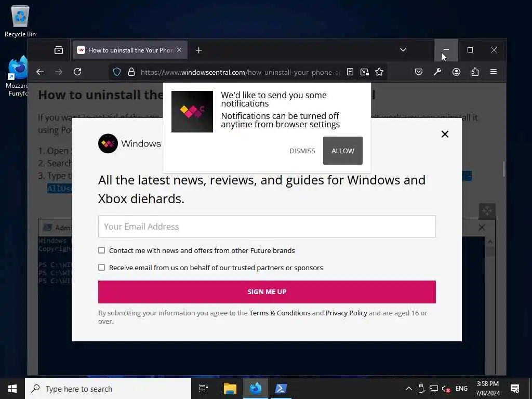
Task: Switch to Firefox taskbar button
Action: pos(256,389)
